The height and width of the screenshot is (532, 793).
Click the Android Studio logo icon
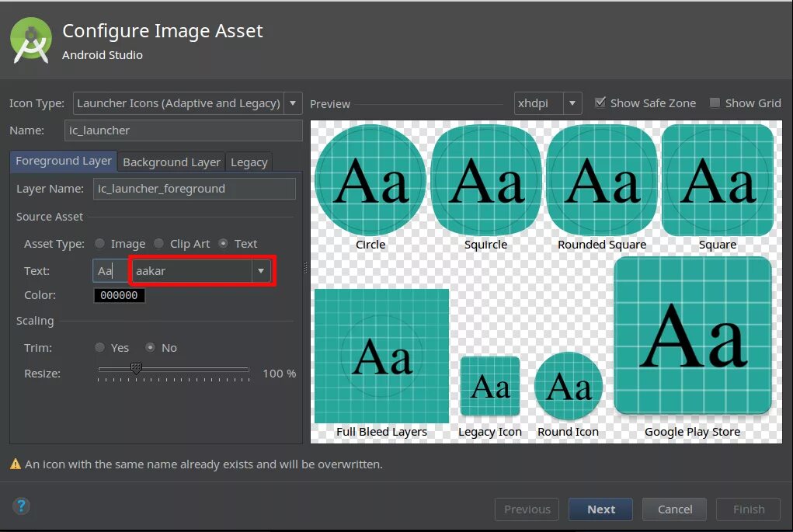click(31, 40)
